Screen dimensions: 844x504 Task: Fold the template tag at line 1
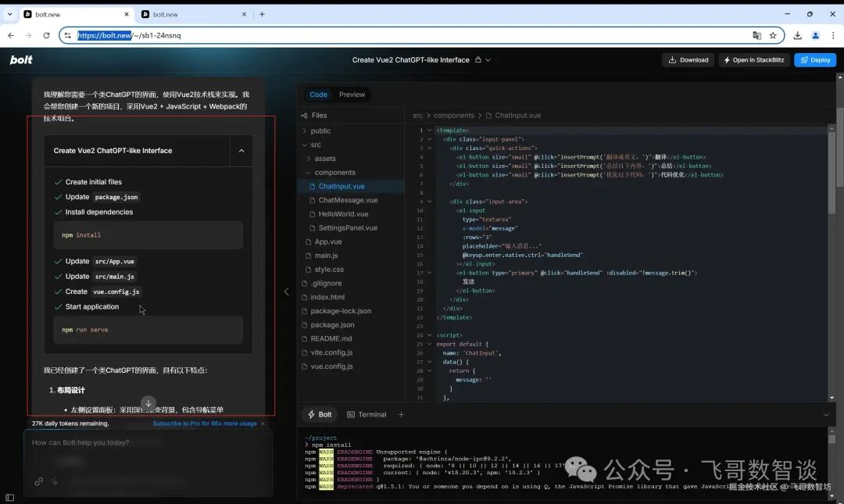(x=430, y=130)
